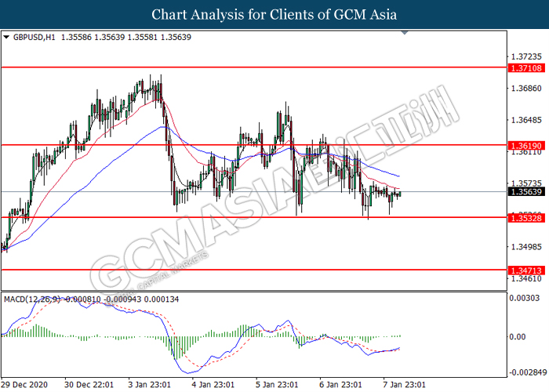Click the current price tag 1.35639
Image resolution: width=549 pixels, height=392 pixels.
(x=526, y=192)
